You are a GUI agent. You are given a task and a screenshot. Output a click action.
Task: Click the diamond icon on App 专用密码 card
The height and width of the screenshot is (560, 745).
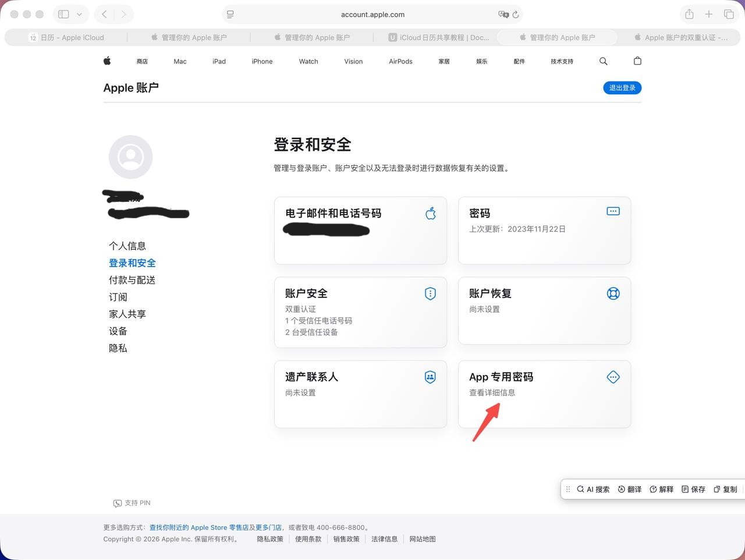(613, 377)
